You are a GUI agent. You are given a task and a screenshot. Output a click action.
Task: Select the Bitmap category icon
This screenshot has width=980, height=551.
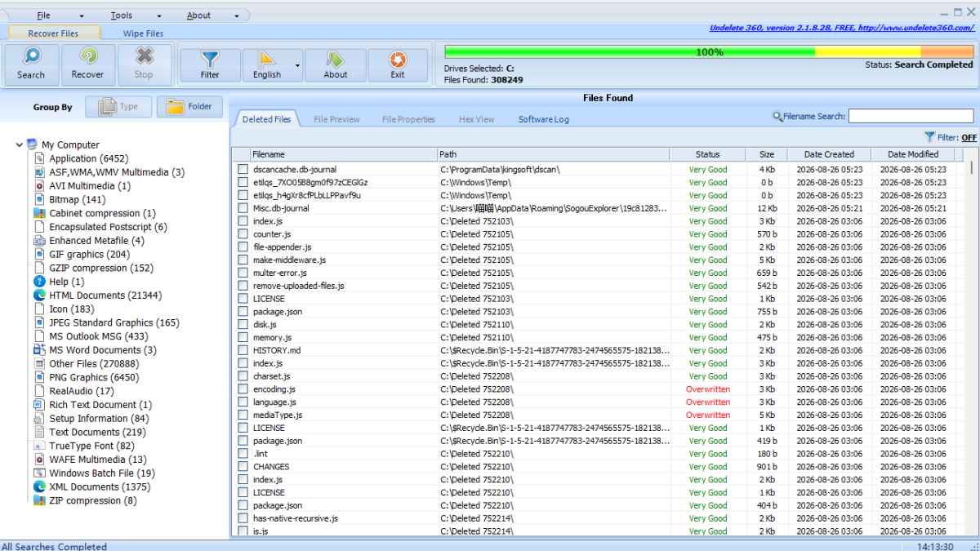point(39,199)
